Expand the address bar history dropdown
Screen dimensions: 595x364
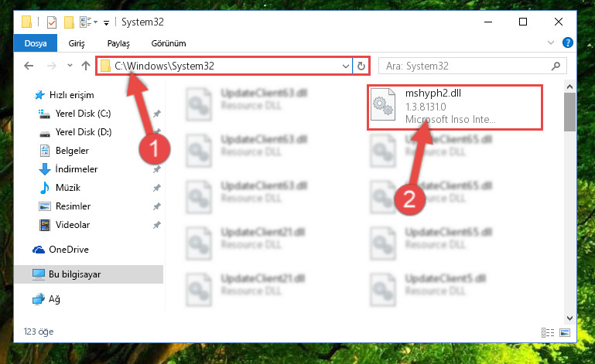(345, 66)
